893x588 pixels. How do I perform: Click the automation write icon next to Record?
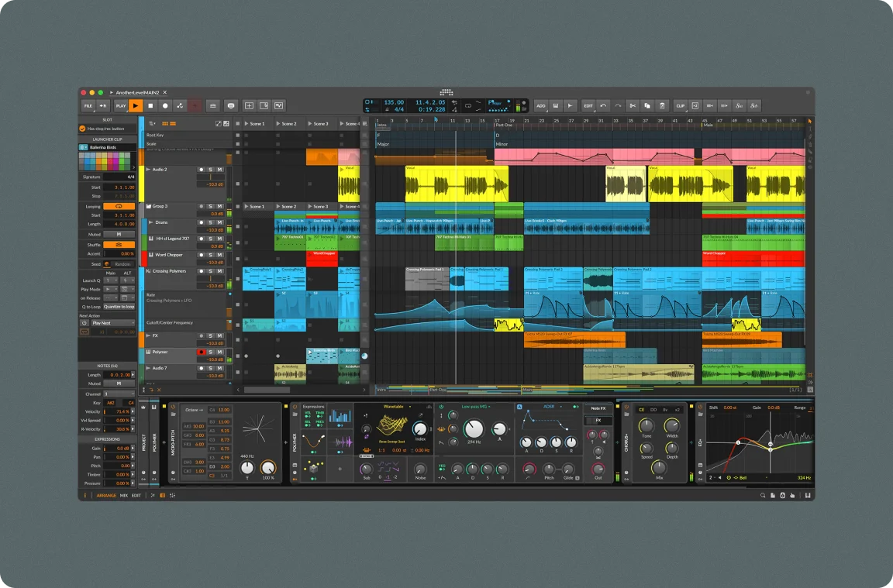(180, 106)
